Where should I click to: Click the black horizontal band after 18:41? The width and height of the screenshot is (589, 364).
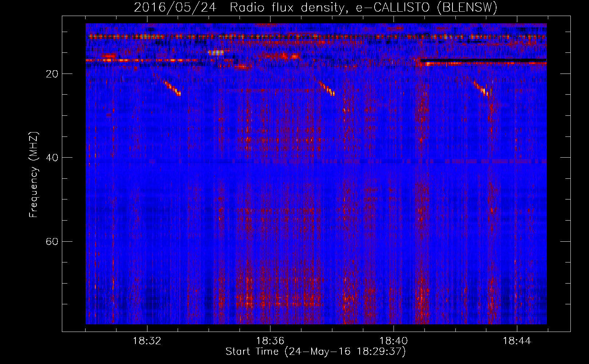(x=483, y=60)
